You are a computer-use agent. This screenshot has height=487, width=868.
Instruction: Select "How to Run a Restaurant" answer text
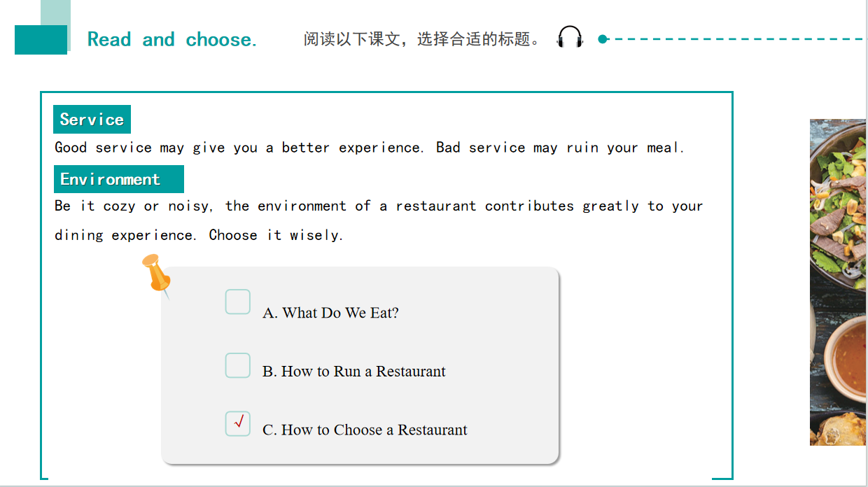353,371
